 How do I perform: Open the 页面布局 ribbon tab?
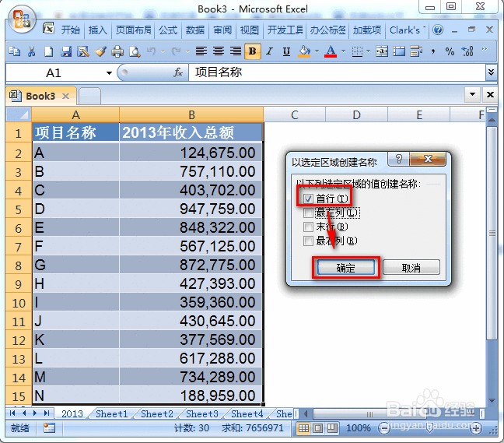pyautogui.click(x=134, y=30)
